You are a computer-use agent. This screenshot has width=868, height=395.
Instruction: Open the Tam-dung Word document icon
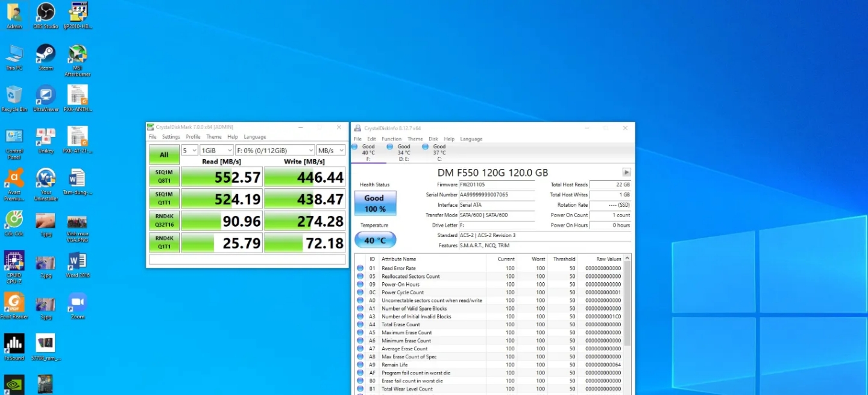(77, 182)
